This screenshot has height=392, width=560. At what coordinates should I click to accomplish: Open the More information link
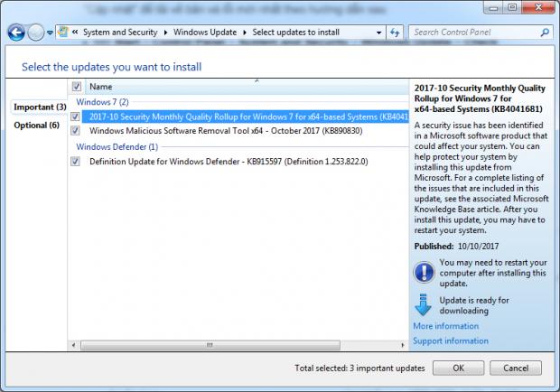[445, 326]
